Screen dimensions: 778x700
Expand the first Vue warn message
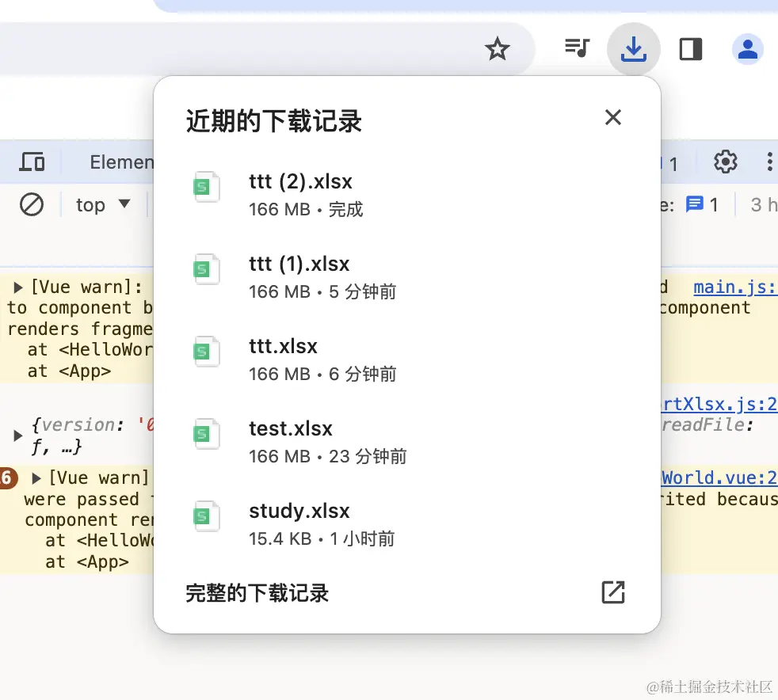click(18, 287)
